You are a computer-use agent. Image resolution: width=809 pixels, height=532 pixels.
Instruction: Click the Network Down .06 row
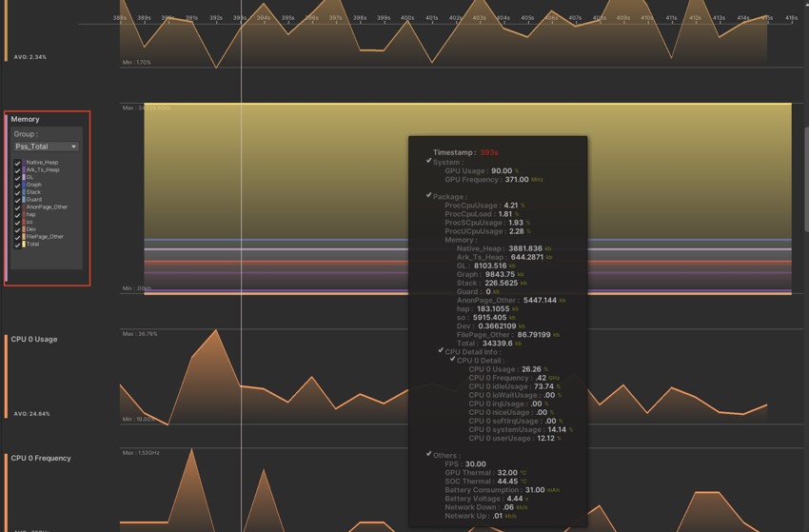[x=486, y=508]
